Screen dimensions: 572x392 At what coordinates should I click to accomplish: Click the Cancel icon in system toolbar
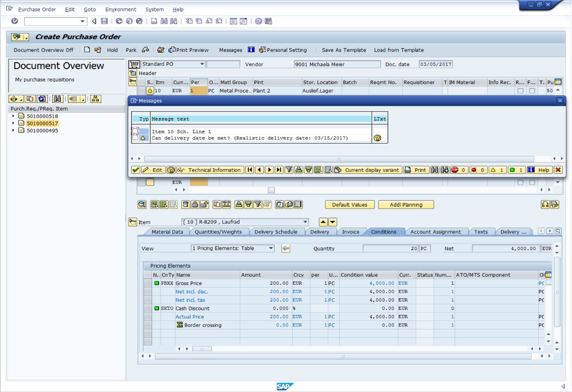click(139, 21)
